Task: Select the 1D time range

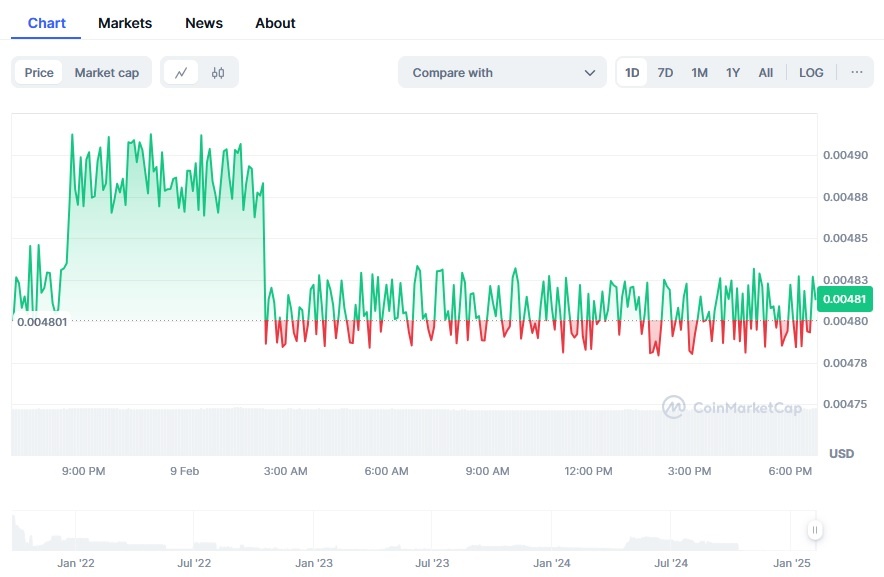Action: pos(632,73)
